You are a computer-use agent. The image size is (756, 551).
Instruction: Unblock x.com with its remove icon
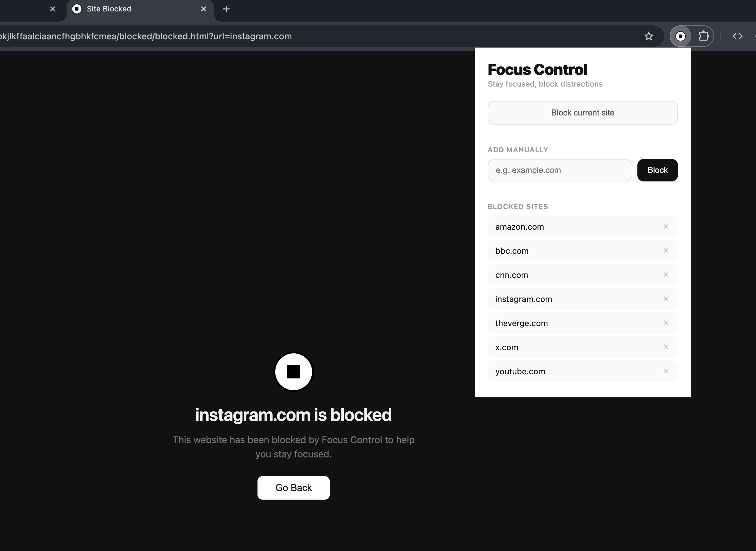point(666,347)
